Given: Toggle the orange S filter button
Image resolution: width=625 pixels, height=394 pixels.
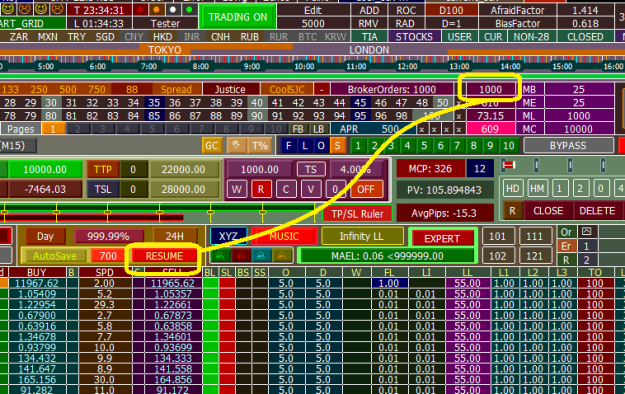Looking at the screenshot, I should coord(337,146).
